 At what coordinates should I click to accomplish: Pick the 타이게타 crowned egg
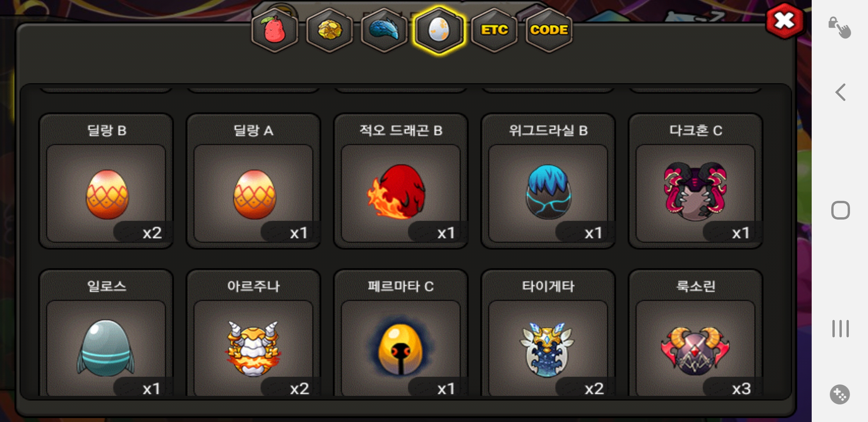(548, 333)
